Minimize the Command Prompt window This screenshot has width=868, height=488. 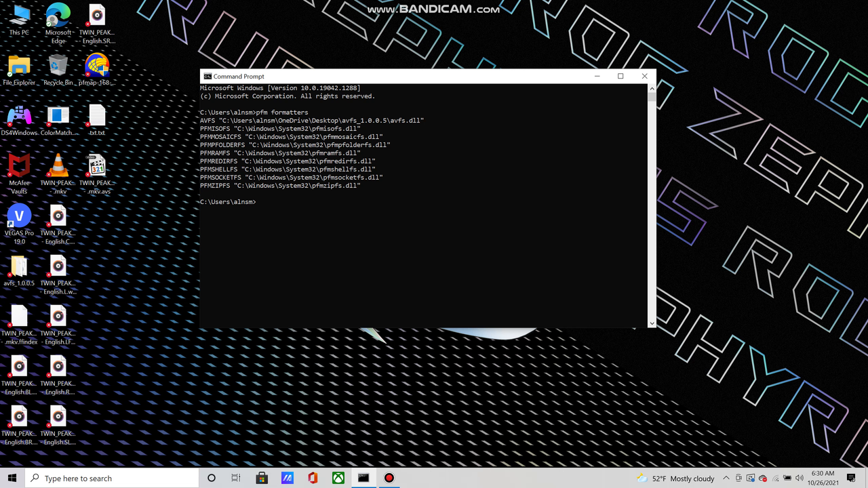597,77
